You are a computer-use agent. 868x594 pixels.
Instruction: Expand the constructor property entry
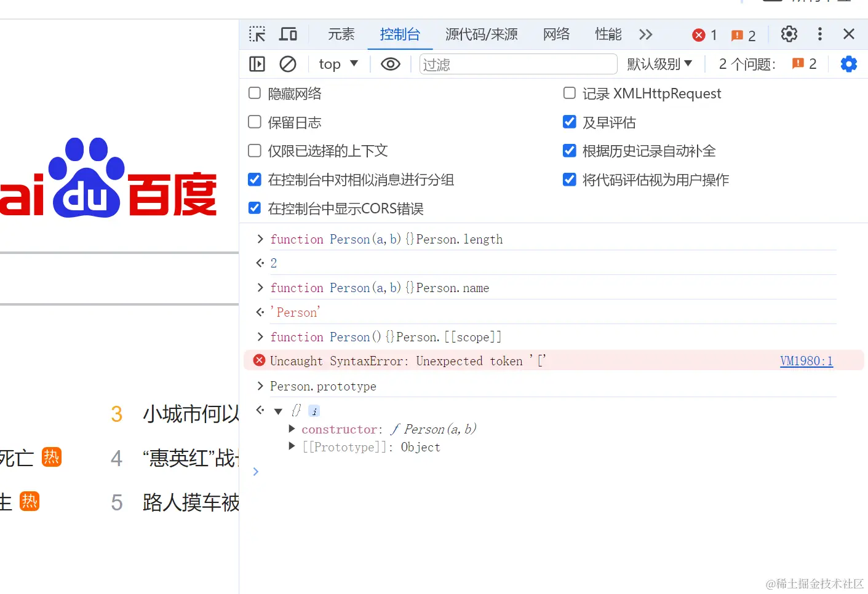[x=291, y=429]
